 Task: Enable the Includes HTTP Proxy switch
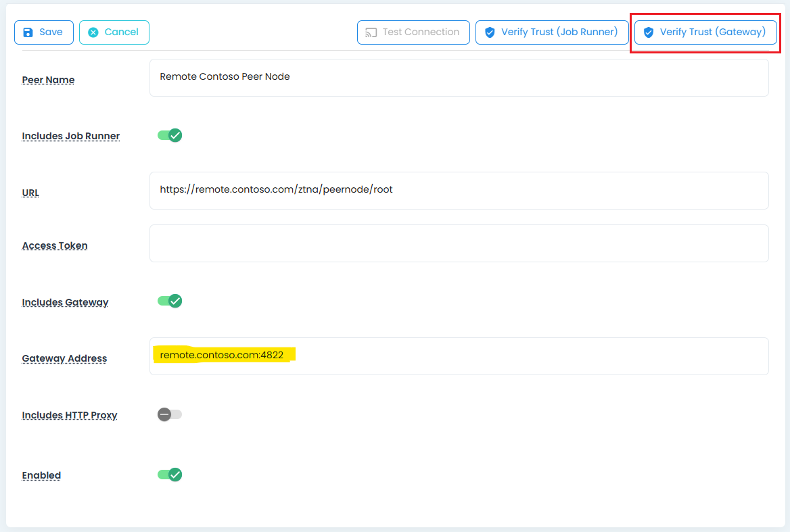170,414
